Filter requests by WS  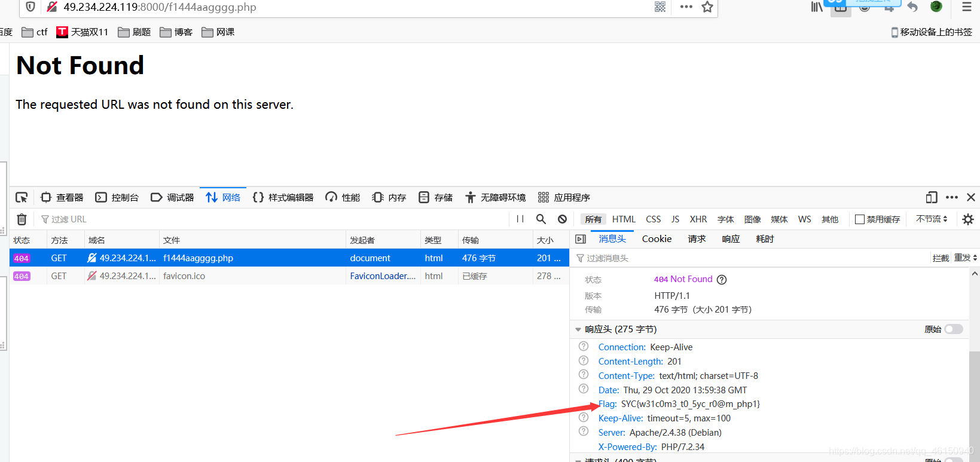click(x=805, y=219)
